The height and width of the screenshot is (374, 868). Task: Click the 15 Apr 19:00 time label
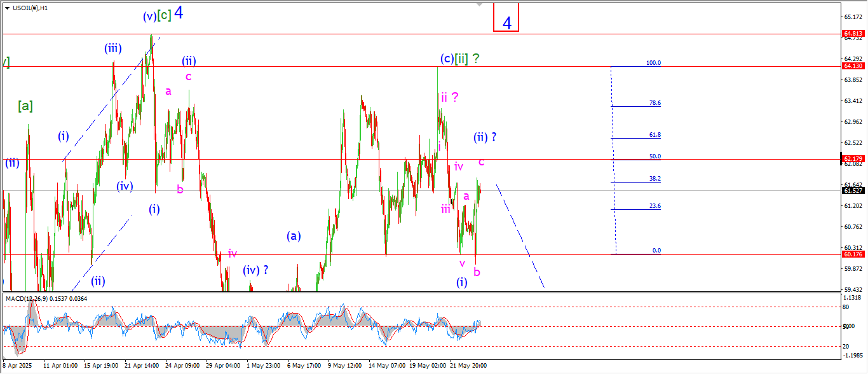point(102,366)
